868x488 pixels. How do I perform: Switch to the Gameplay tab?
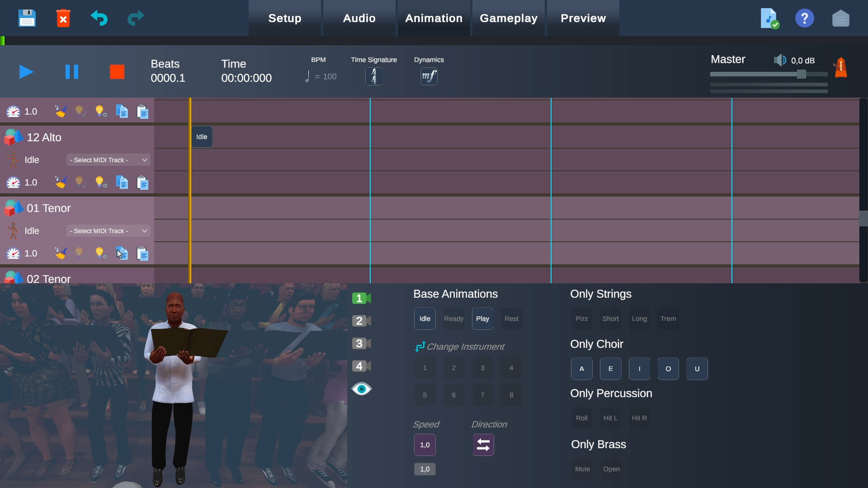[x=509, y=18]
